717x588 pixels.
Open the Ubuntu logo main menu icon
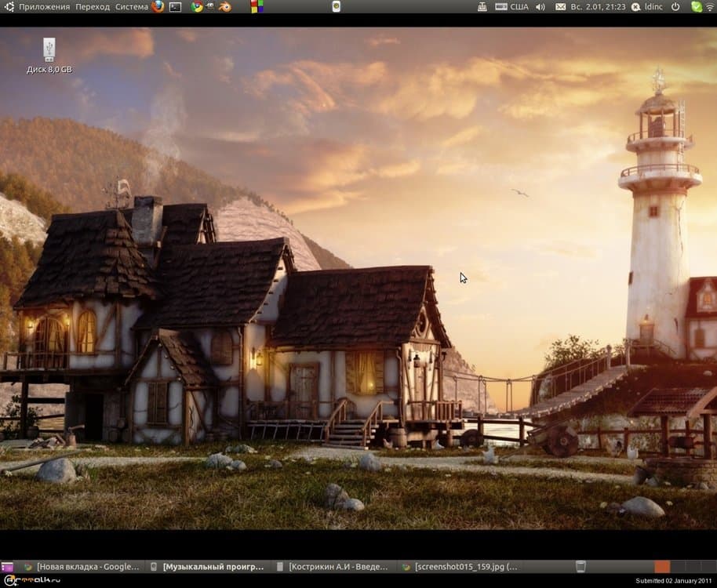coord(8,6)
